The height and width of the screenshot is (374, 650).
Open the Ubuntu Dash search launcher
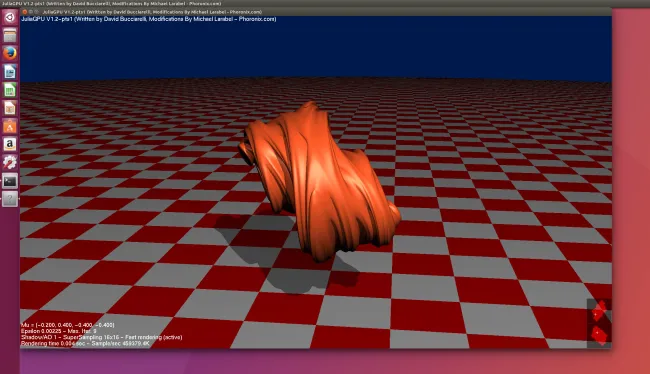coord(10,17)
